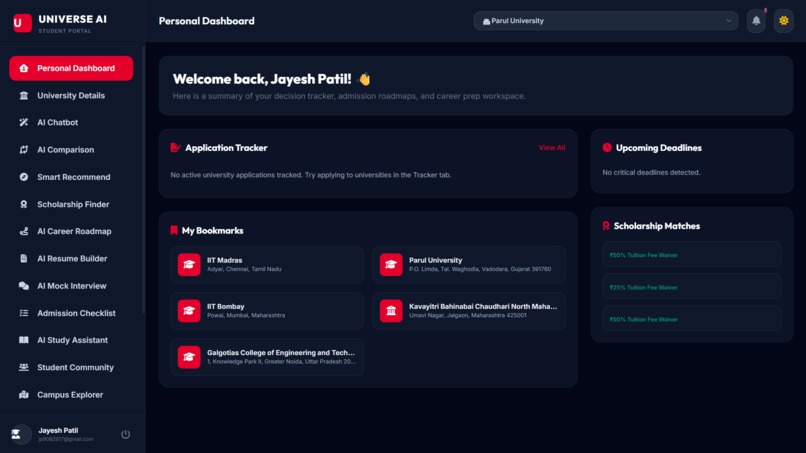The width and height of the screenshot is (806, 453).
Task: Click the Smart Recommend compass icon
Action: (24, 177)
